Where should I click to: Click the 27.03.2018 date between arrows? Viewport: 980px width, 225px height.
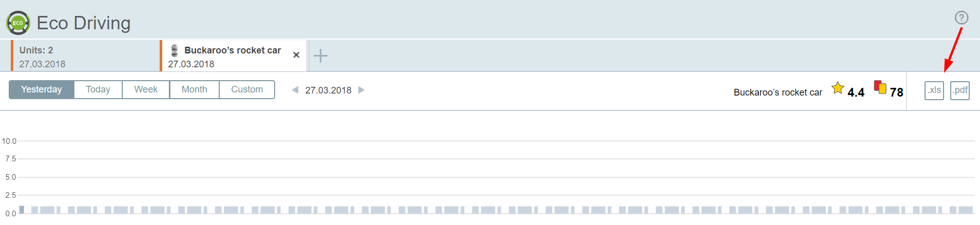(x=328, y=90)
